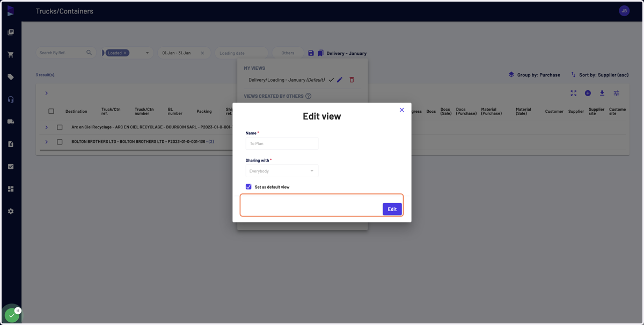Expand the Arc en Ciel Recyclage group
This screenshot has width=644, height=325.
[x=47, y=127]
